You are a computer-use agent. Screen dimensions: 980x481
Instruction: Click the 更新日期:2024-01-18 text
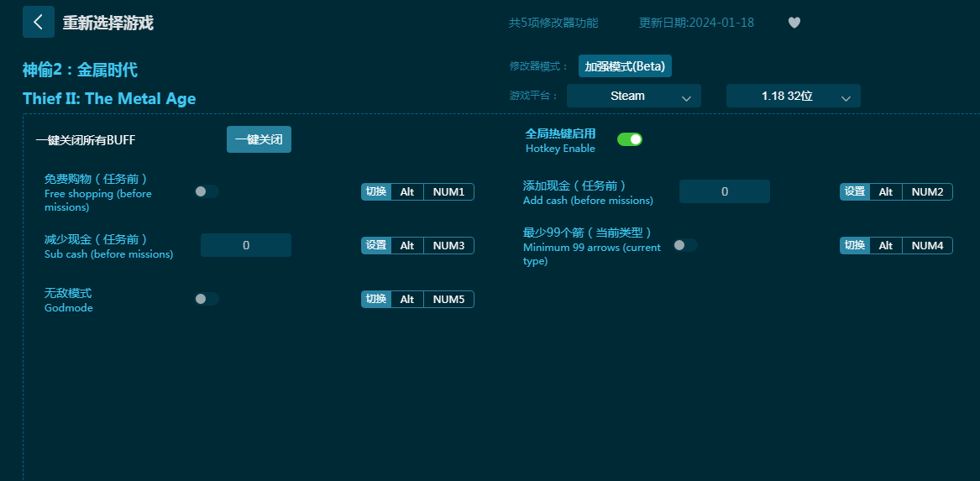tap(696, 24)
